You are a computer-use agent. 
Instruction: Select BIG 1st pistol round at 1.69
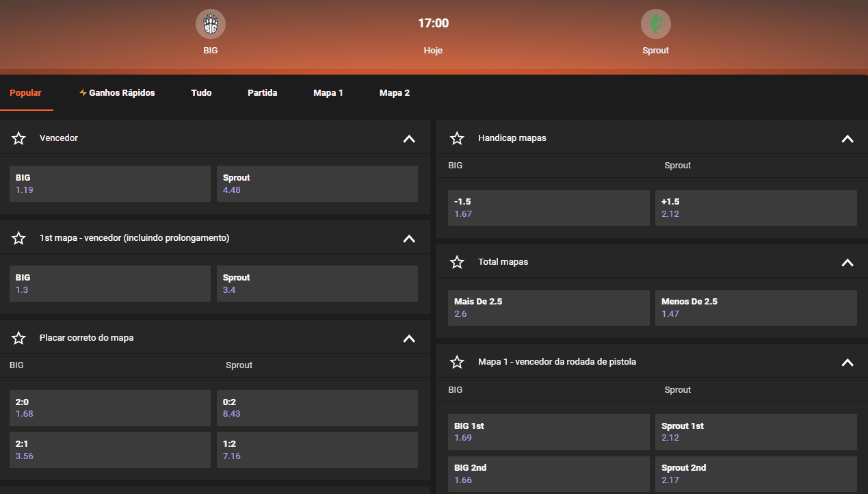click(x=549, y=432)
